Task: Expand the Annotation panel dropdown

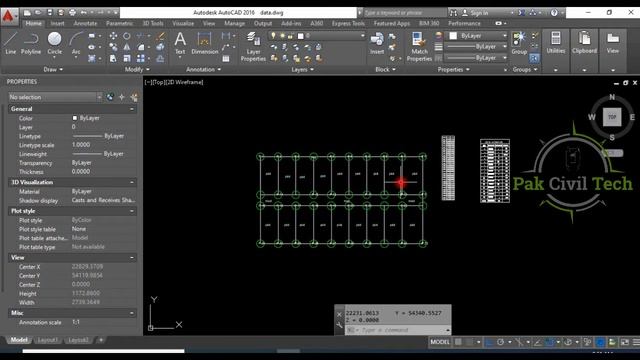Action: (x=203, y=70)
